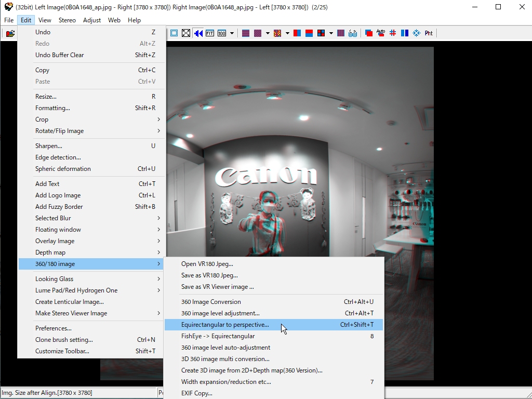
Task: Open dropdown arrow beside four-square icon
Action: 331,33
